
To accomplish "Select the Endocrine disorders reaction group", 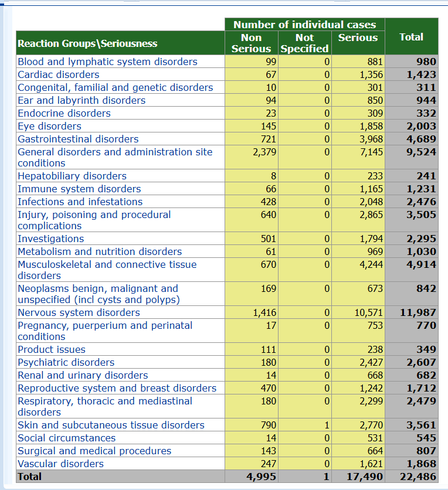I will [64, 113].
